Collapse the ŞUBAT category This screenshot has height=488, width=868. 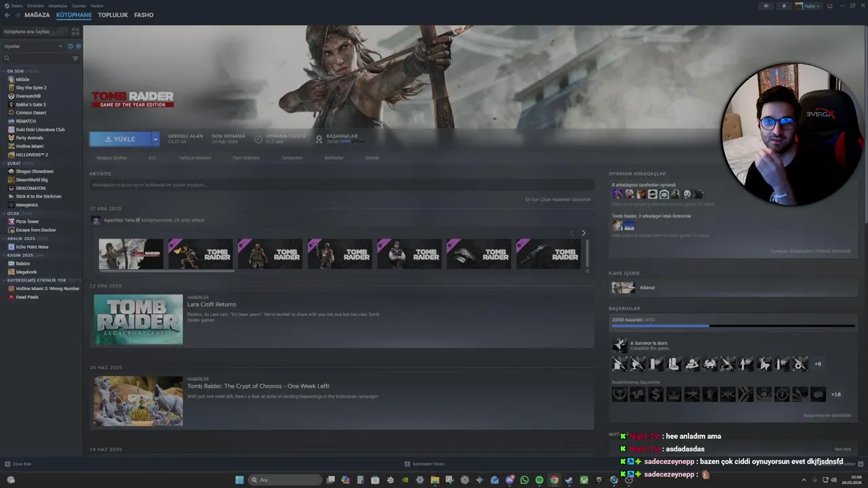point(4,163)
